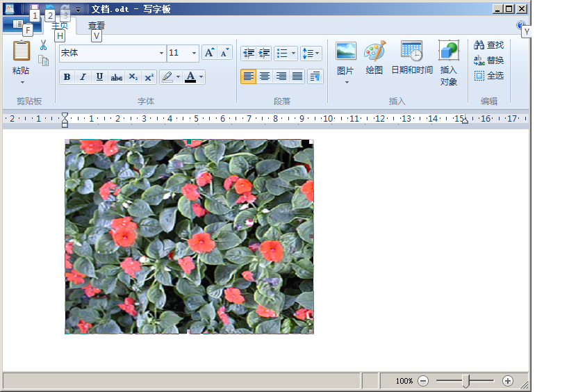Switch to the 查看 View tab

pyautogui.click(x=97, y=26)
